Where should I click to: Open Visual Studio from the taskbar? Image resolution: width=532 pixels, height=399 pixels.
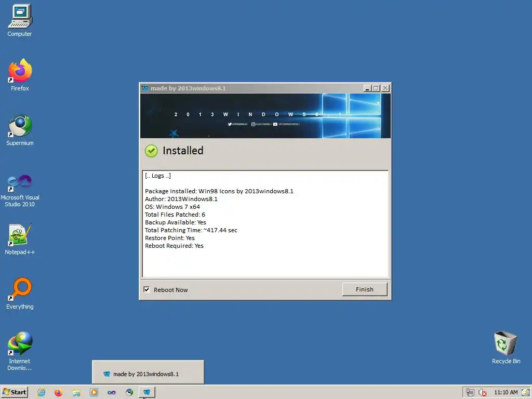coord(112,393)
